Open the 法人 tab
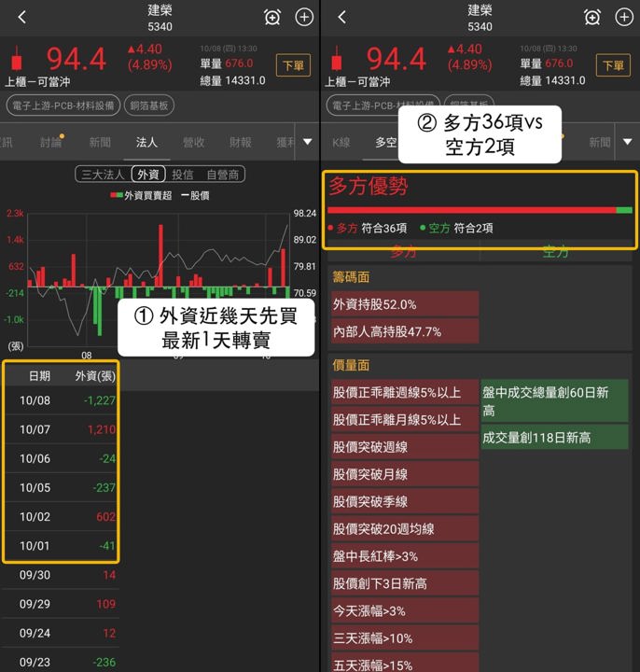Image resolution: width=640 pixels, height=672 pixels. click(146, 142)
